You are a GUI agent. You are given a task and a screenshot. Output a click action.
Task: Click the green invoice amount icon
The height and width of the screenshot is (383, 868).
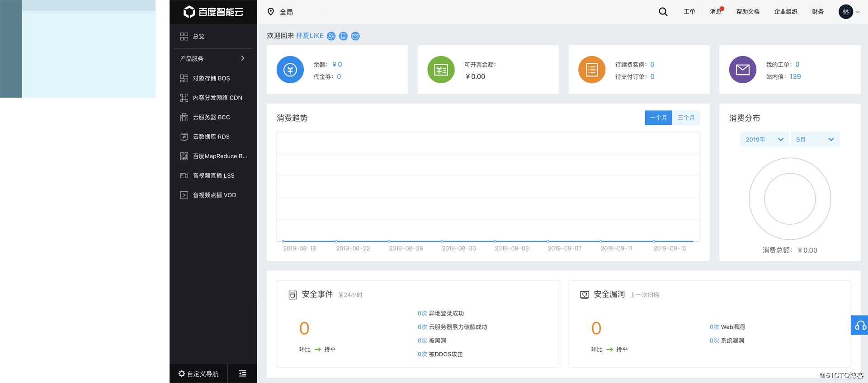(441, 70)
